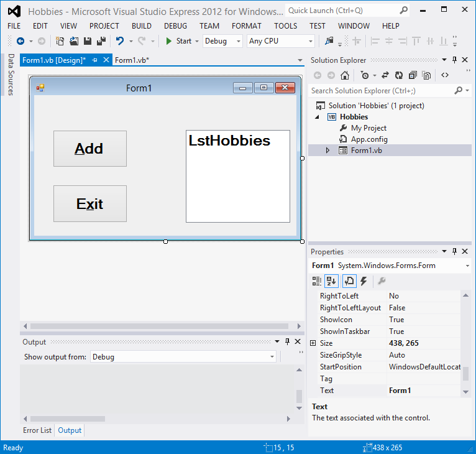The width and height of the screenshot is (476, 454).
Task: Click Pending Changes Filter clock icon
Action: point(365,75)
